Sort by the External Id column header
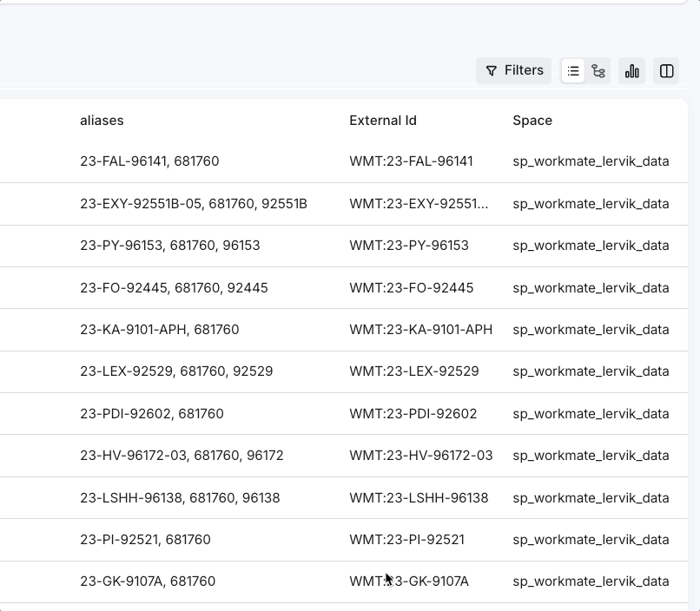Screen dimensions: 700x611 point(383,121)
